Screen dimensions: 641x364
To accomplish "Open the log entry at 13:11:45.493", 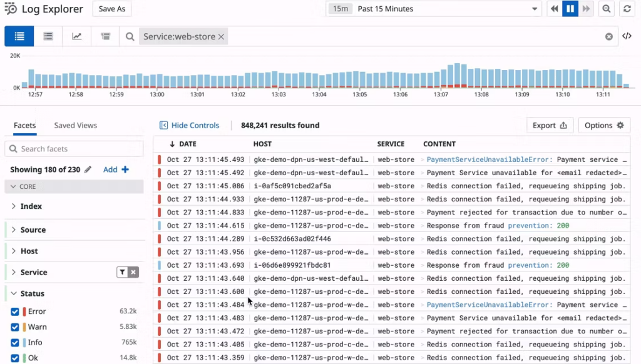I will pyautogui.click(x=392, y=159).
